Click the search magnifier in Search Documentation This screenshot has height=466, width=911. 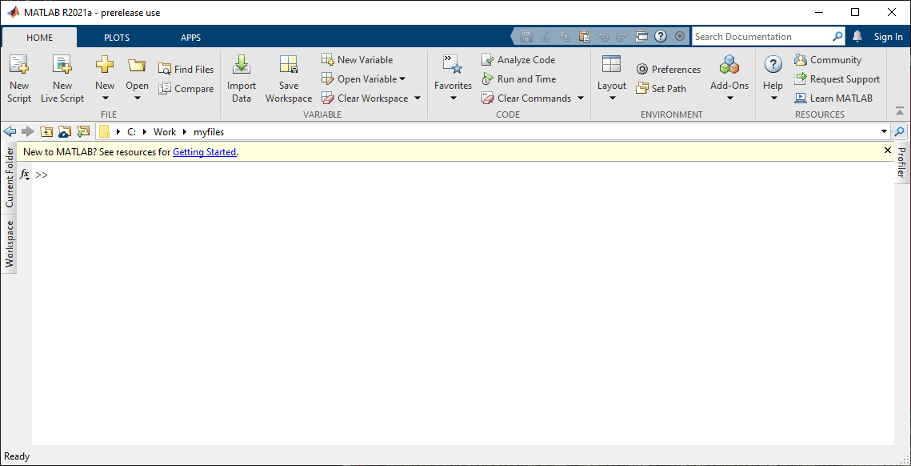[837, 37]
